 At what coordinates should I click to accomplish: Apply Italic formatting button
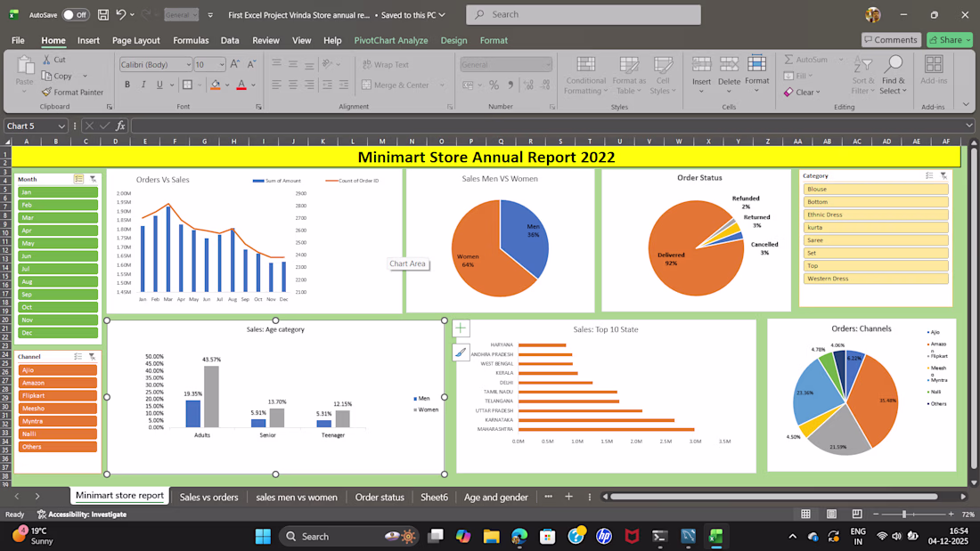click(x=143, y=85)
